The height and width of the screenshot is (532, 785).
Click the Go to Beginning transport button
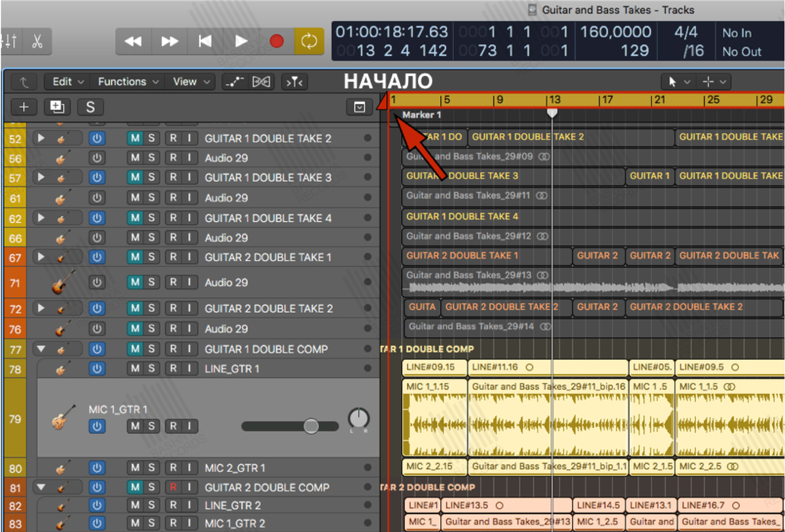coord(205,42)
